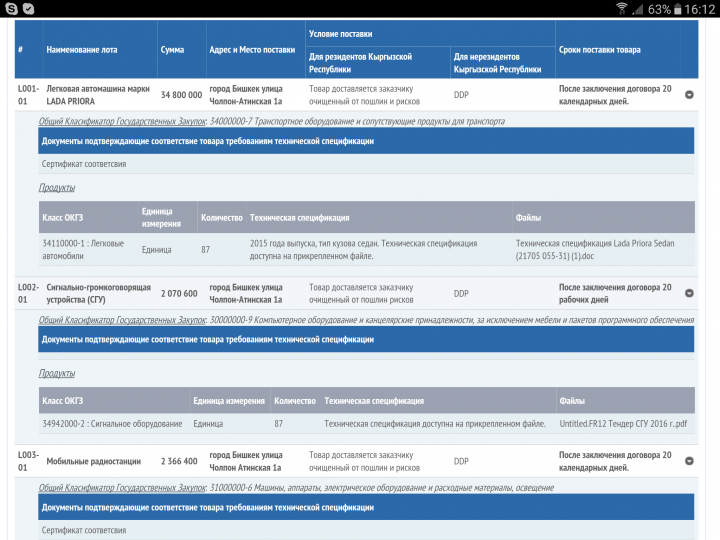The width and height of the screenshot is (720, 540).
Task: Collapse lot L001-01 details arrow
Action: [689, 95]
